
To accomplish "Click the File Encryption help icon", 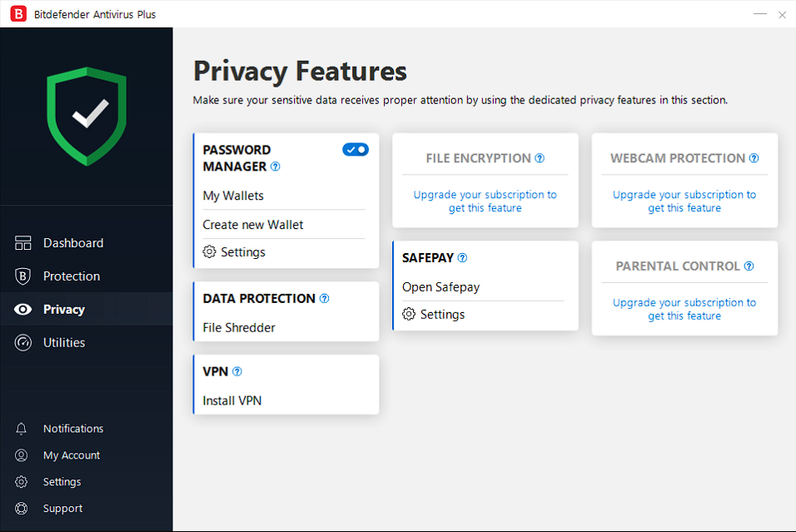I will (x=540, y=158).
